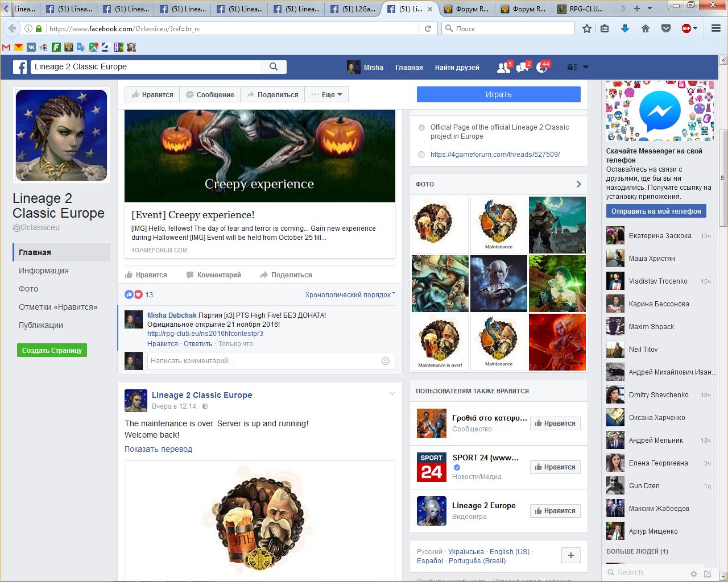Click the Написать комментарий input field
728x582 pixels.
(x=264, y=361)
